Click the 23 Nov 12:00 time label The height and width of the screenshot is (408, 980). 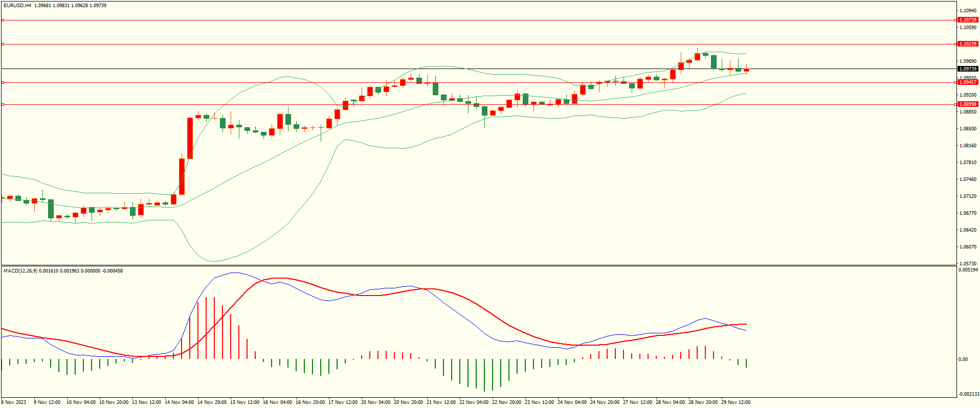[539, 402]
